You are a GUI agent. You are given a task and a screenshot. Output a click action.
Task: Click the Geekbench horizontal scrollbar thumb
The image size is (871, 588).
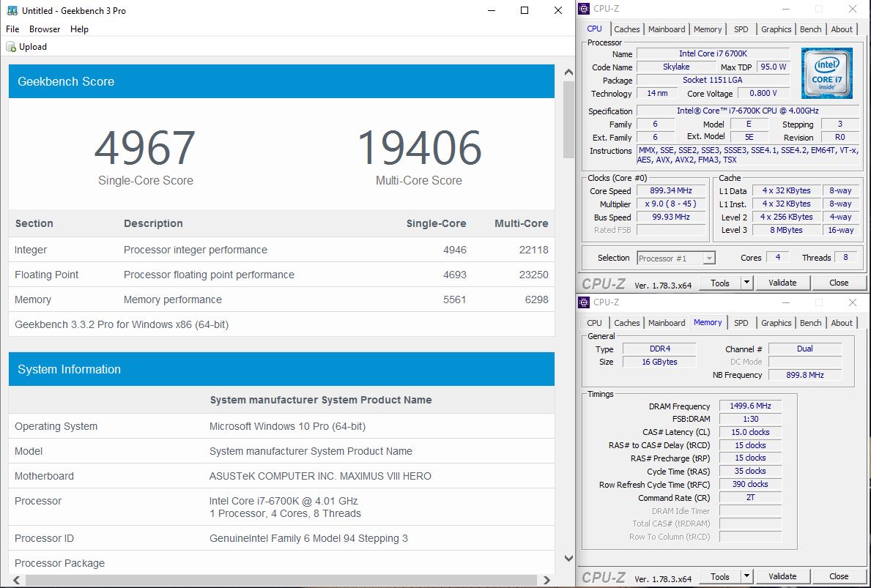tap(281, 580)
